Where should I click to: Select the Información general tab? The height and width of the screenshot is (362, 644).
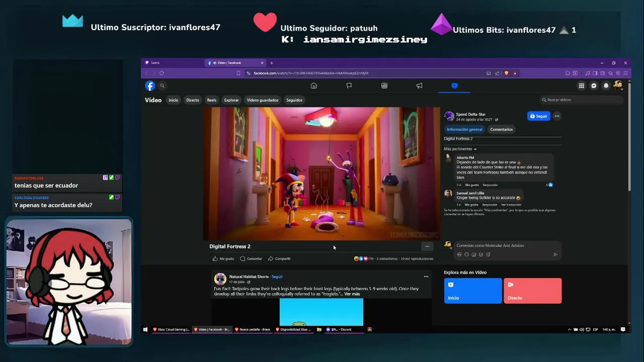(464, 129)
